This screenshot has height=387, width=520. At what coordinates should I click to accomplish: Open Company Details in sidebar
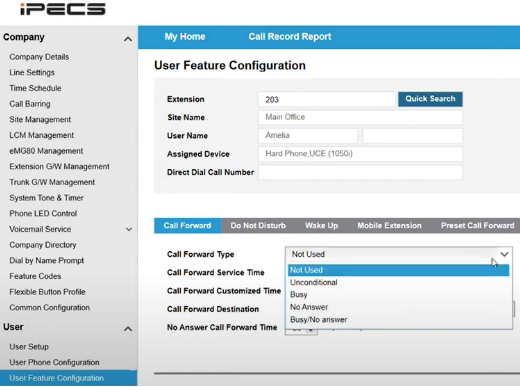(x=39, y=57)
